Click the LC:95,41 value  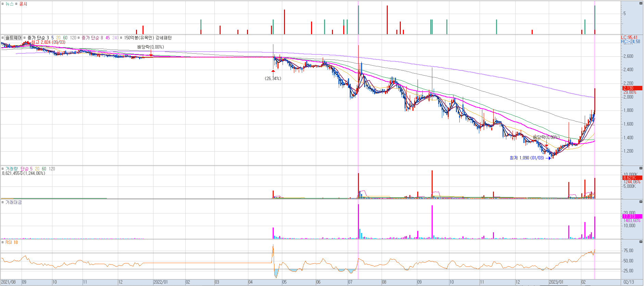629,38
